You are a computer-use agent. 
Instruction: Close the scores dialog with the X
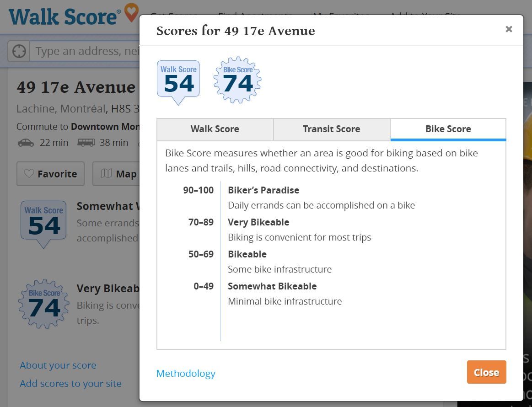tap(509, 29)
